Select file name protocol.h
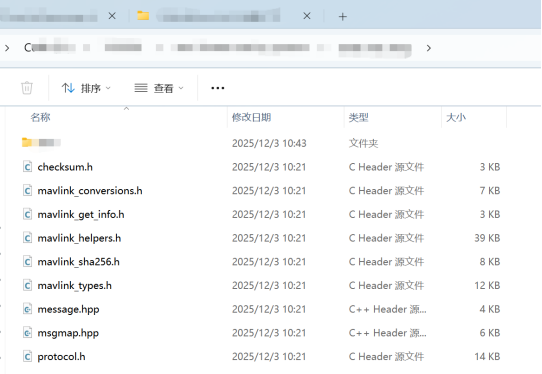 pyautogui.click(x=61, y=357)
